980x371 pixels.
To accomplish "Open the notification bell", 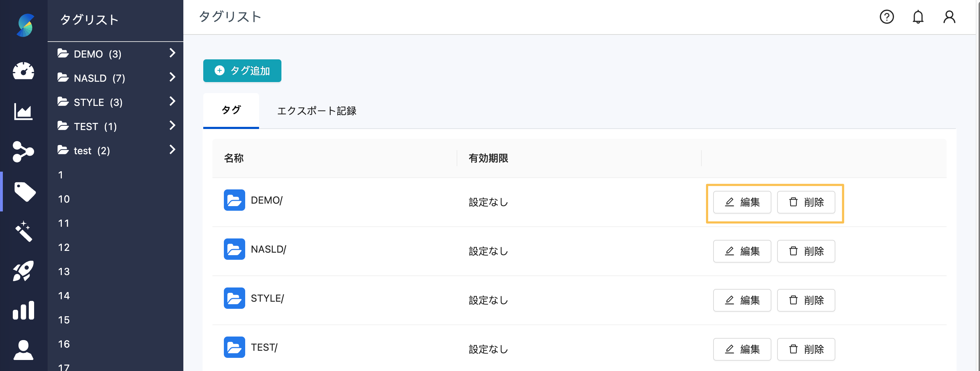I will pyautogui.click(x=918, y=17).
